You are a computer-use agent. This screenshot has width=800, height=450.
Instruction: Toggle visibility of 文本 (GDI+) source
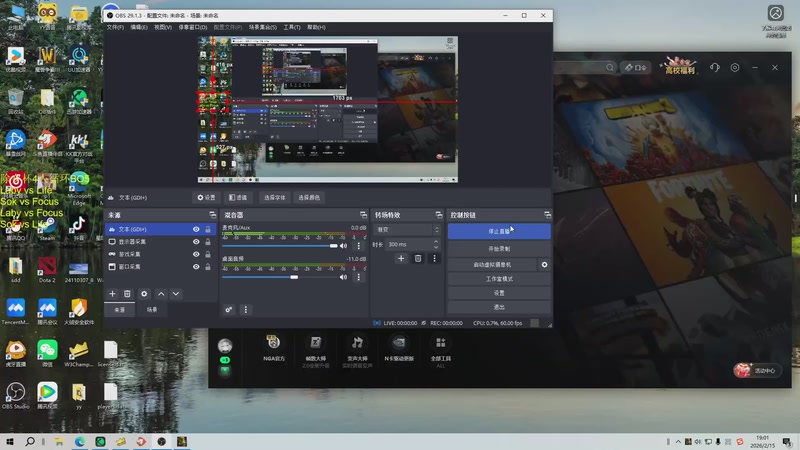coord(196,230)
